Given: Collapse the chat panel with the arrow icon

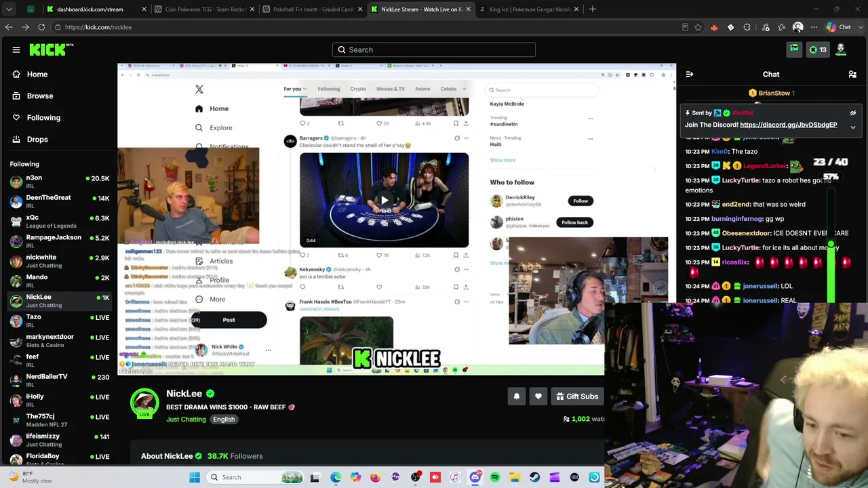Looking at the screenshot, I should [690, 75].
